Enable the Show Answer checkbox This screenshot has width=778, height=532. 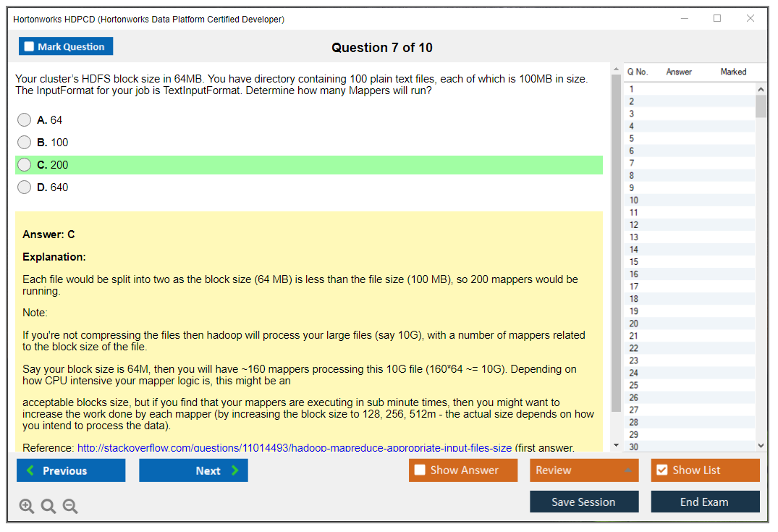tap(420, 470)
